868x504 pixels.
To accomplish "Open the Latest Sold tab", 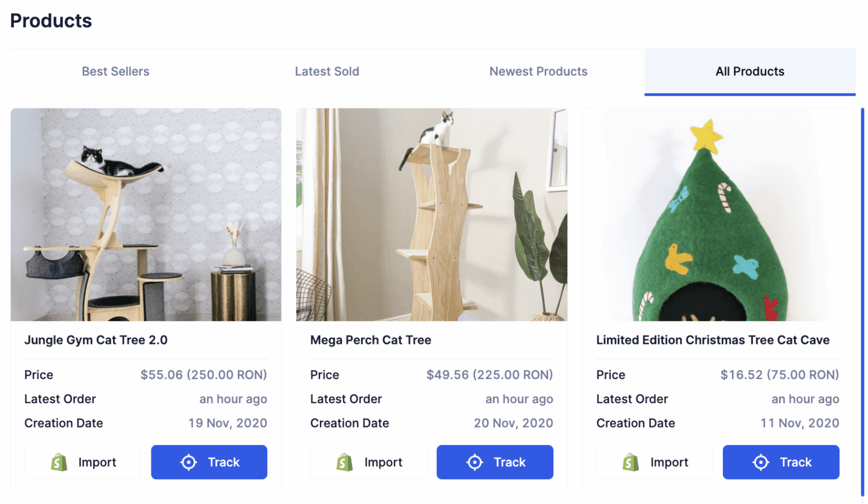I will pyautogui.click(x=327, y=71).
